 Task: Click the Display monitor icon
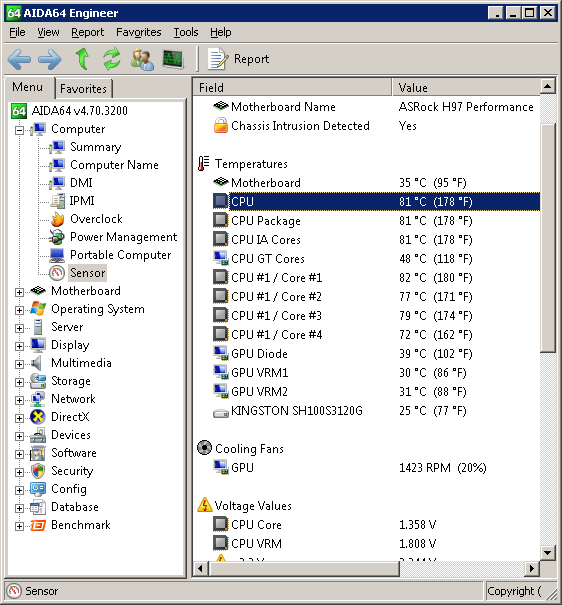pos(38,345)
